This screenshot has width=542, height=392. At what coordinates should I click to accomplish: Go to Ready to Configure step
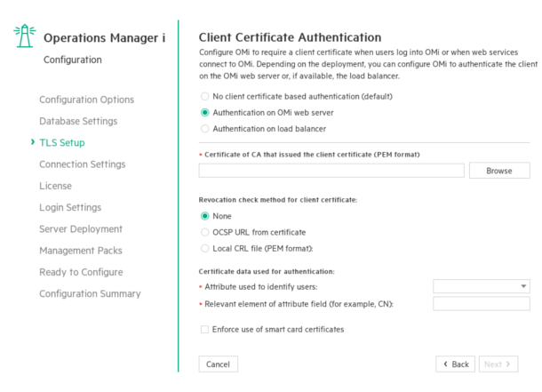pyautogui.click(x=81, y=272)
